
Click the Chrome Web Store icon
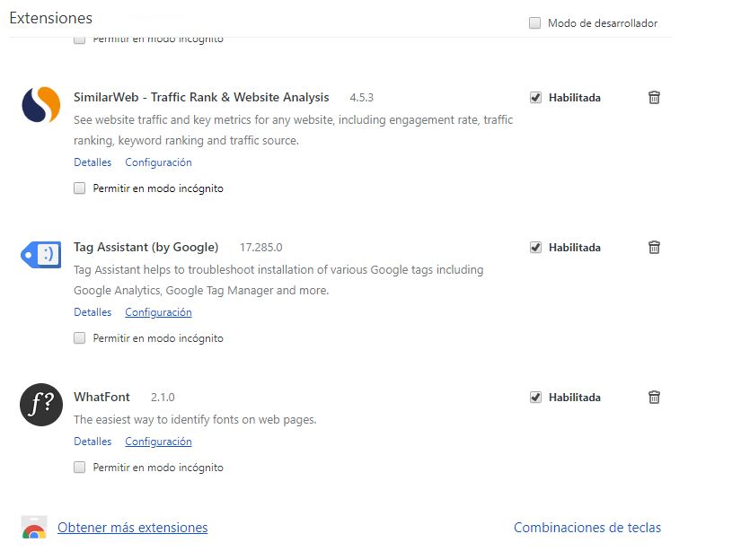[34, 528]
